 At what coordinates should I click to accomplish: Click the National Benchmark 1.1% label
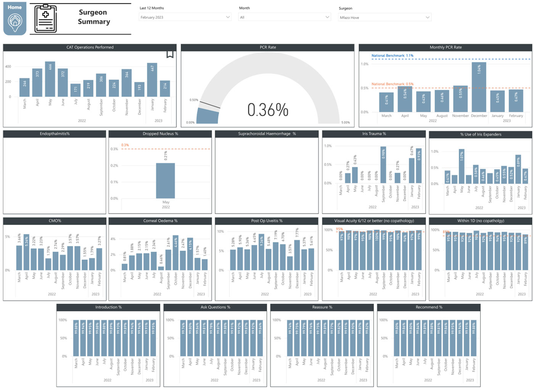(x=392, y=56)
